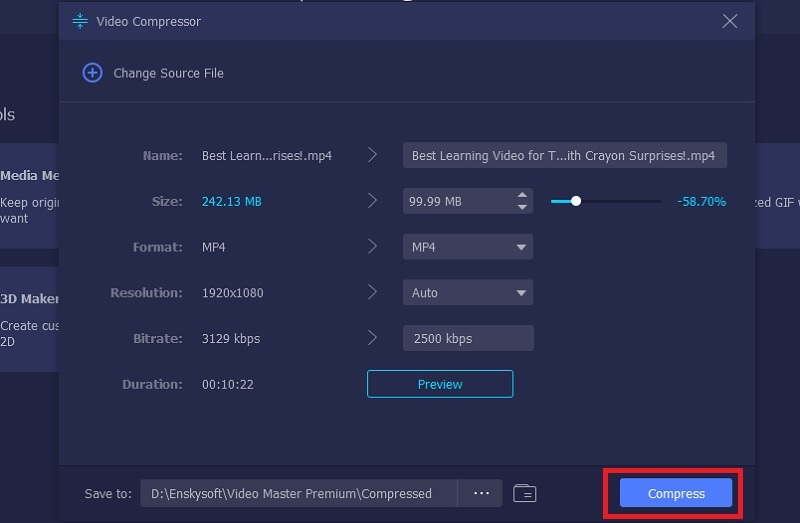Click the source size 242.13 MB text
The image size is (800, 523).
pos(232,202)
